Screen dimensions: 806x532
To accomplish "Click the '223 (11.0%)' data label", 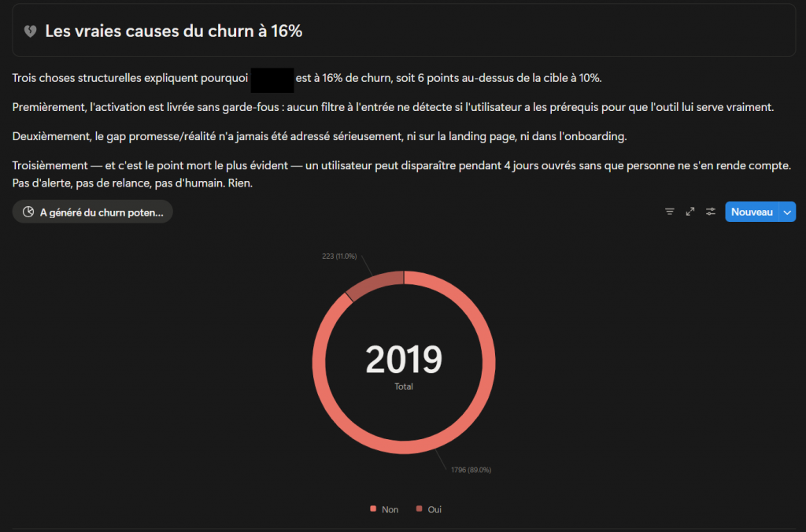I will 339,257.
